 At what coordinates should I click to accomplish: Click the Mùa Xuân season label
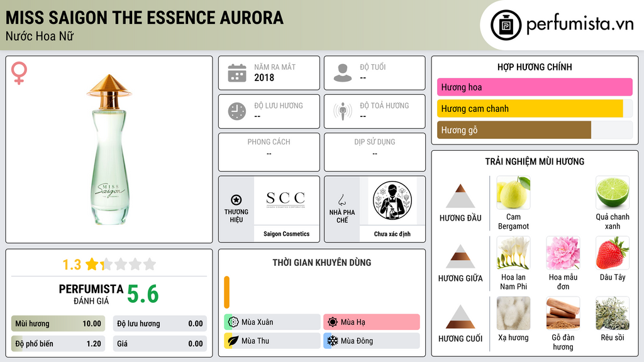pyautogui.click(x=257, y=322)
